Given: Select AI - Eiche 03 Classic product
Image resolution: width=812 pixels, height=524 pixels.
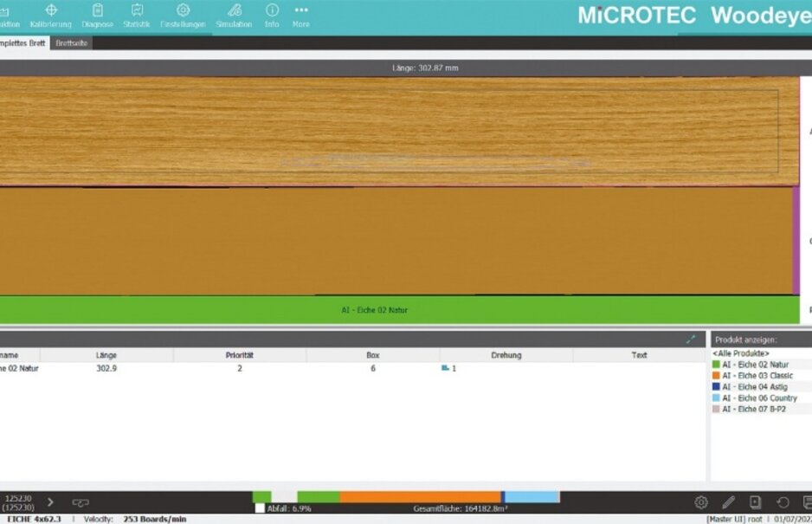Looking at the screenshot, I should coord(757,376).
